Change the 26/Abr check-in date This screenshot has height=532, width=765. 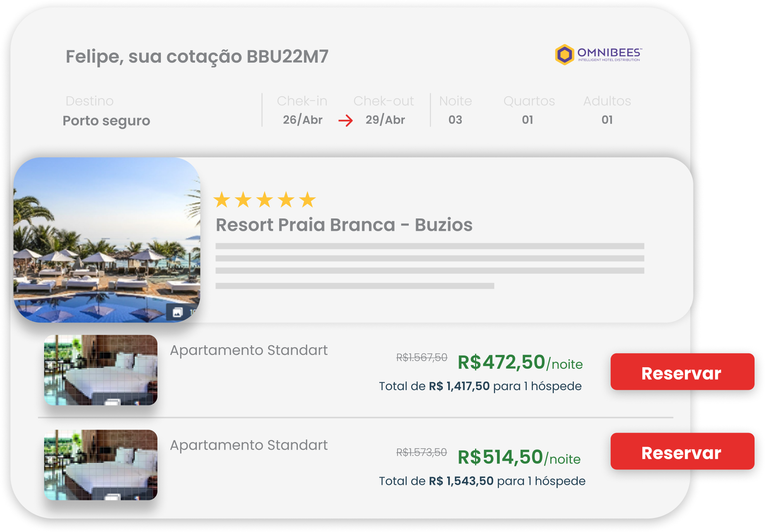302,120
